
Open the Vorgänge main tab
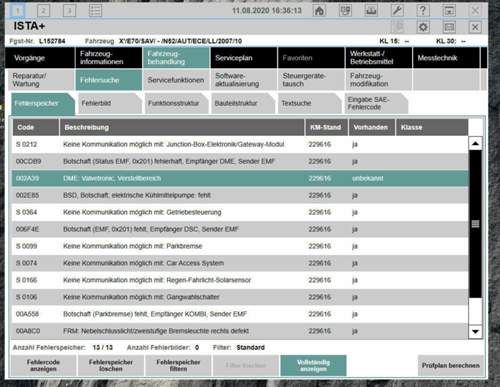pyautogui.click(x=40, y=58)
